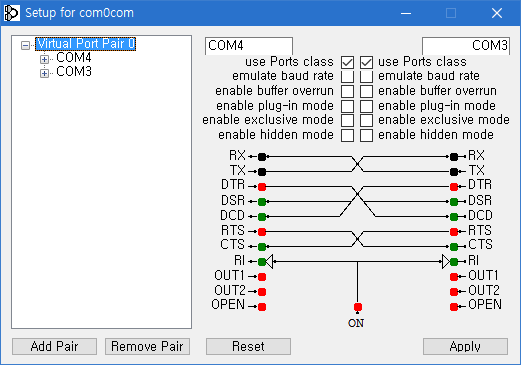Enable hidden mode for COM4
This screenshot has height=365, width=521.
[x=347, y=135]
